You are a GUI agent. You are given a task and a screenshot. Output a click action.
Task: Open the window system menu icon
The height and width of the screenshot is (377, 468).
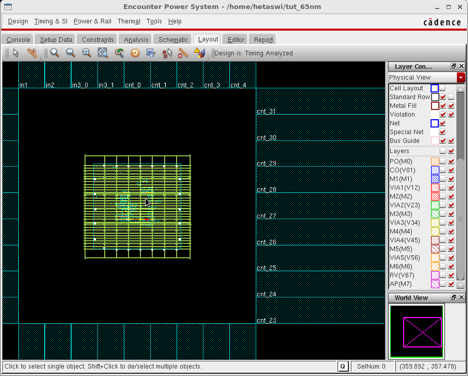[8, 7]
